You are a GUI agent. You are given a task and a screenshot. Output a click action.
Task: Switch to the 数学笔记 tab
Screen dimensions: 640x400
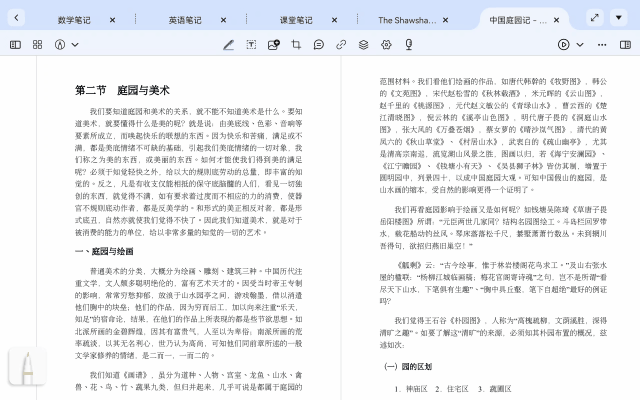point(74,20)
